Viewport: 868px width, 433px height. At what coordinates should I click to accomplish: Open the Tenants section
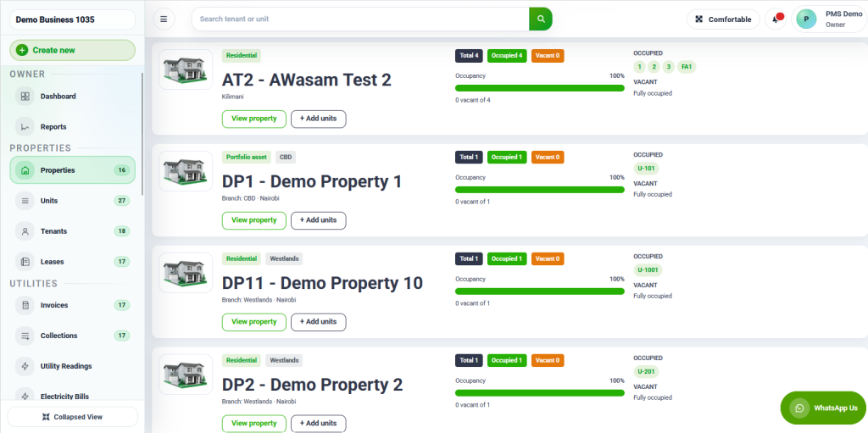72,230
